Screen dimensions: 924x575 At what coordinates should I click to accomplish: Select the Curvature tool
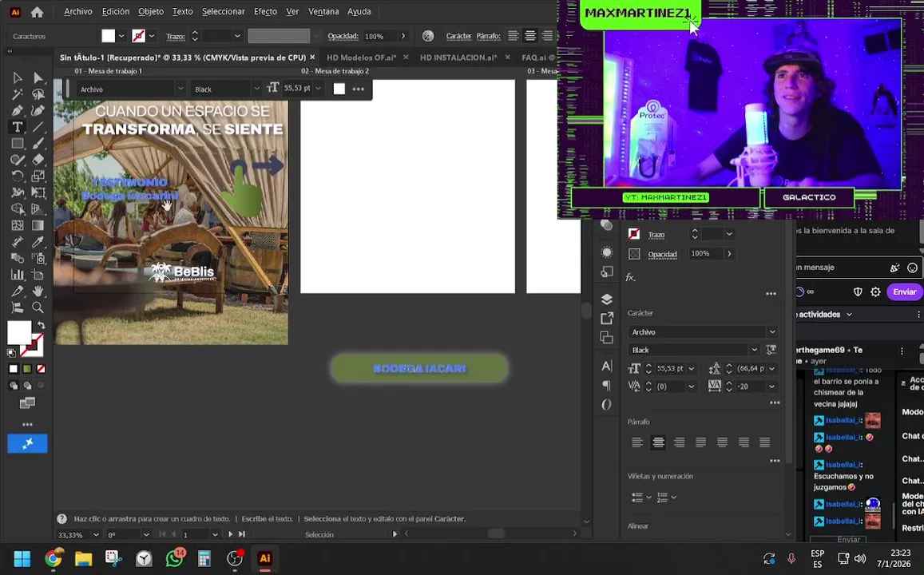(x=38, y=110)
